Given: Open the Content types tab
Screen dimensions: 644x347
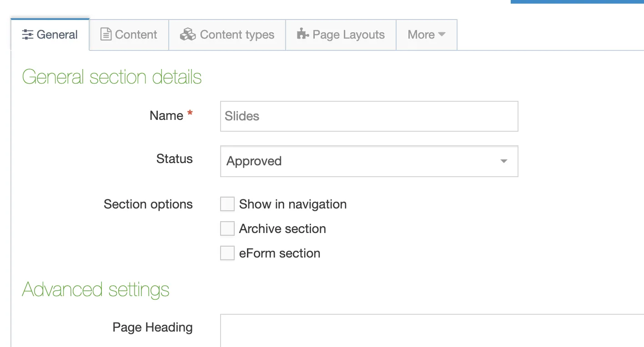Looking at the screenshot, I should 227,35.
